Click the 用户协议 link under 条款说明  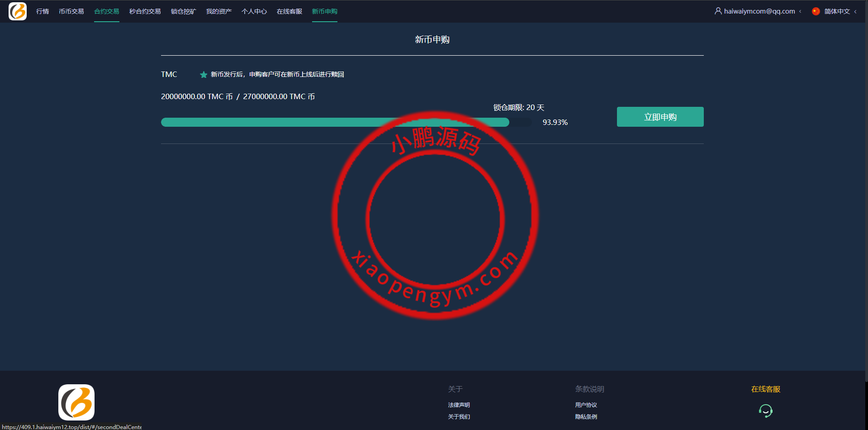point(585,405)
